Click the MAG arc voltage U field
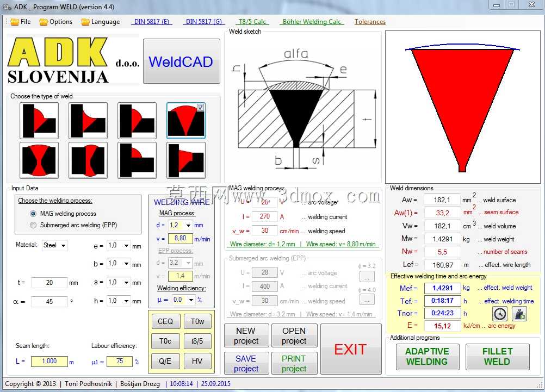 pos(265,202)
